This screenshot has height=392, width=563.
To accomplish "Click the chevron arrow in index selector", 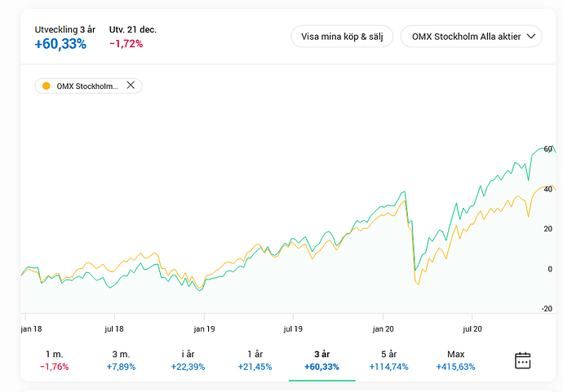I will click(x=532, y=37).
